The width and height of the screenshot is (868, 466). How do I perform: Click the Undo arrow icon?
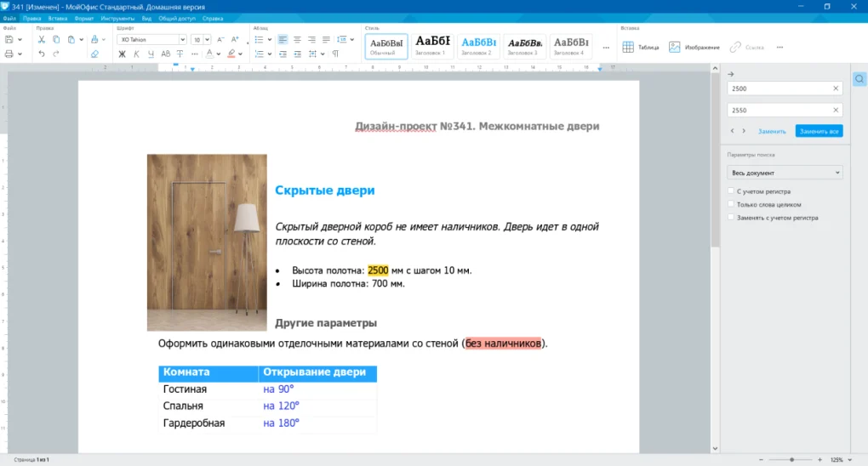pos(42,54)
